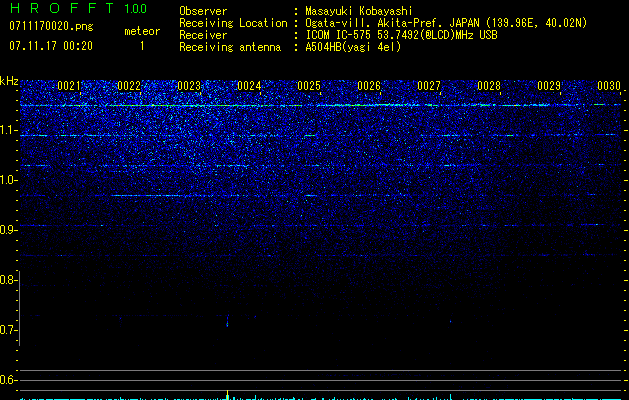Click the 0021 time marker

(69, 86)
